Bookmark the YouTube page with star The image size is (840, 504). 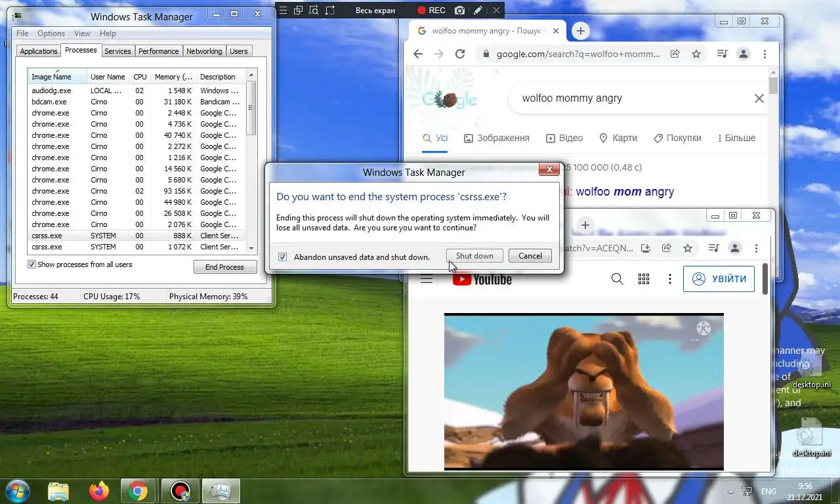[688, 248]
